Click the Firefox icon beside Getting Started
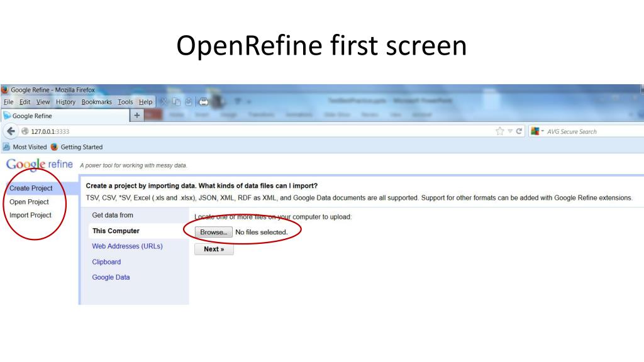The height and width of the screenshot is (362, 644). click(54, 147)
